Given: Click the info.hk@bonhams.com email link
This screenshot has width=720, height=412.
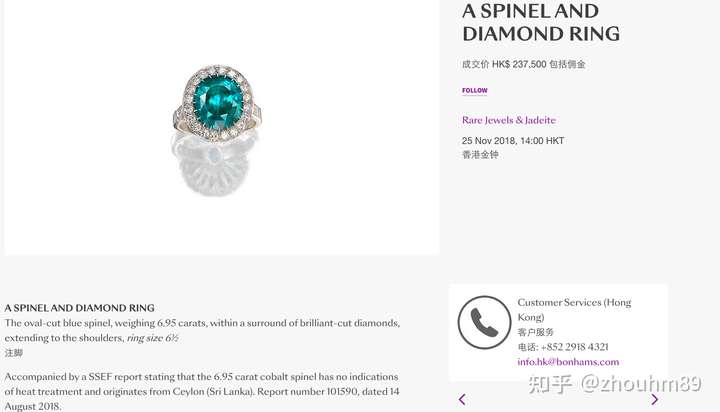Looking at the screenshot, I should click(x=568, y=362).
